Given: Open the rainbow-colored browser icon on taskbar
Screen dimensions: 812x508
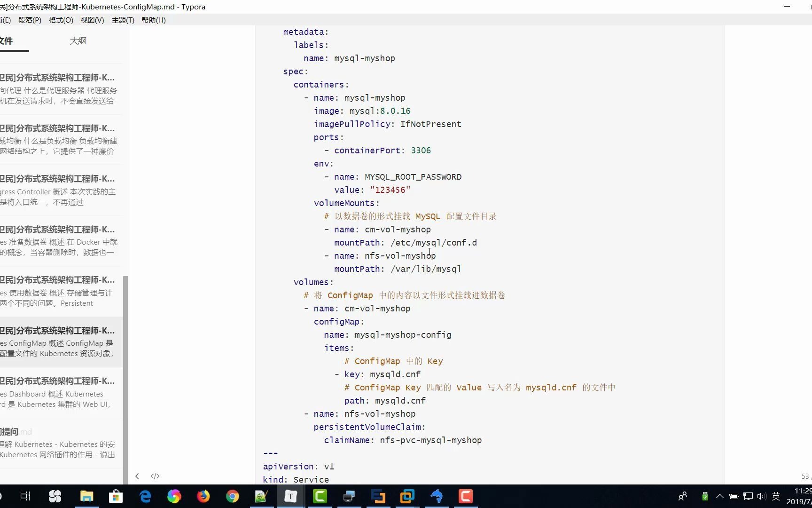Looking at the screenshot, I should tap(174, 496).
